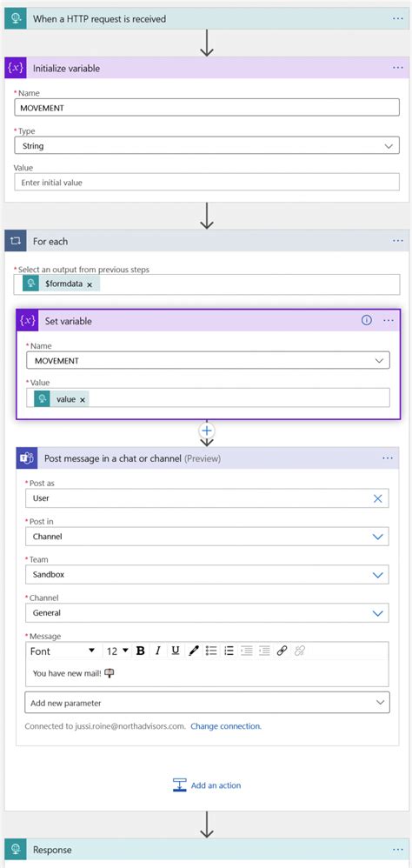
Task: Clear the Post as User selection
Action: coord(378,498)
